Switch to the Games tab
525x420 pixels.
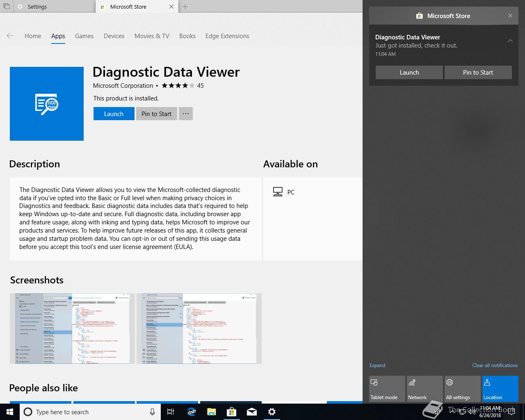[84, 36]
